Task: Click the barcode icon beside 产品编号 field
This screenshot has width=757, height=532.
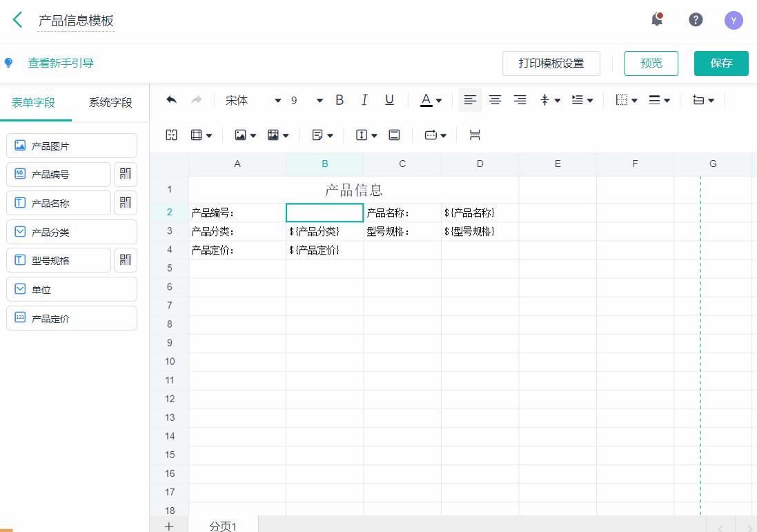Action: click(x=125, y=174)
